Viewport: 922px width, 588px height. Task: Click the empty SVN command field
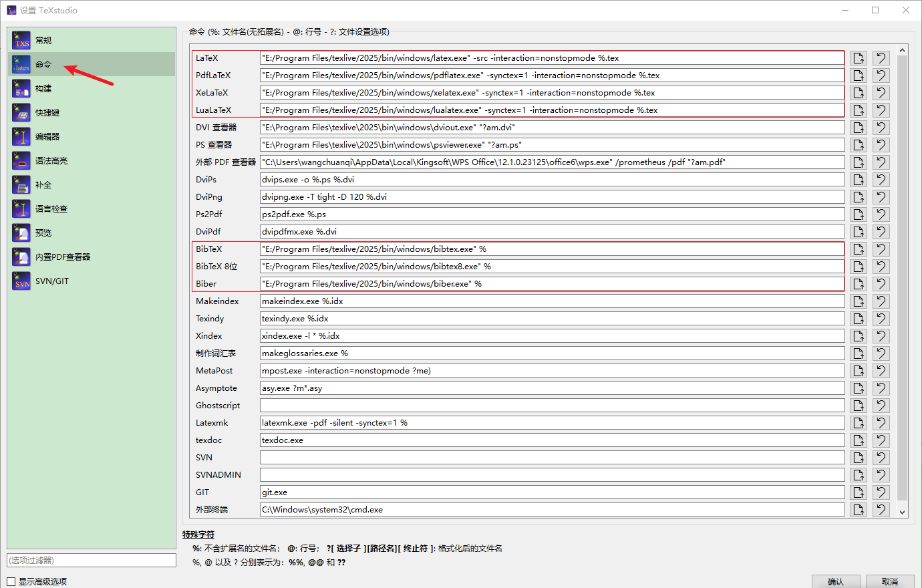(x=552, y=458)
